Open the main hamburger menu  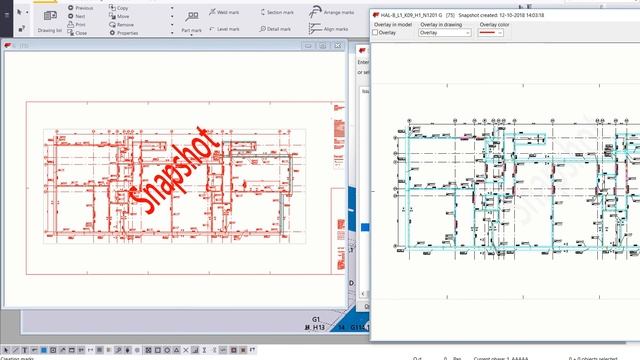(x=6, y=15)
